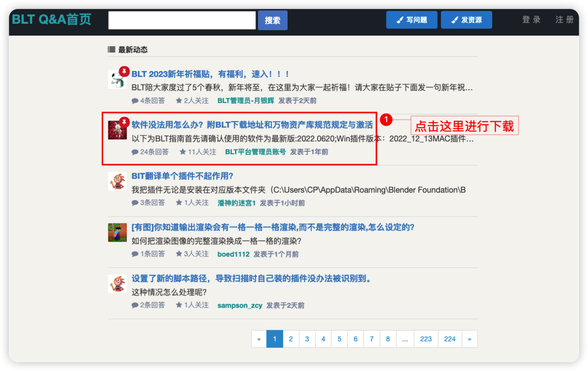The height and width of the screenshot is (371, 588).
Task: Go to page 8
Action: click(x=388, y=339)
